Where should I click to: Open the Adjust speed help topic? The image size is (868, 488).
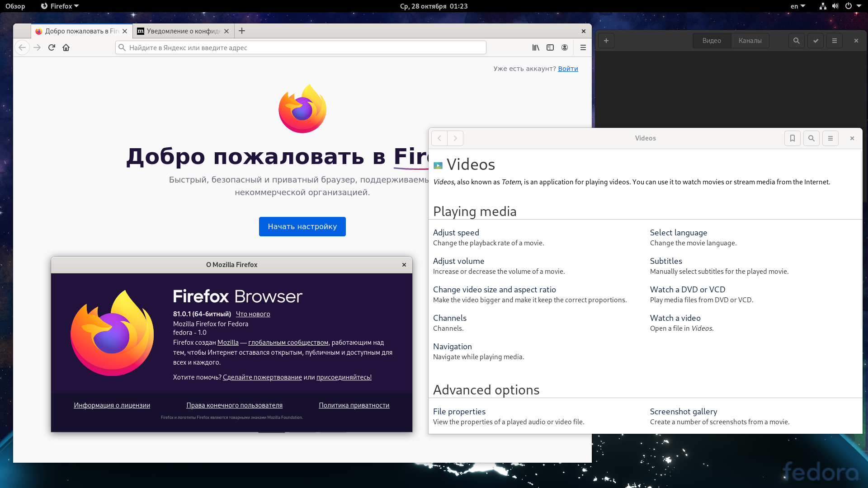point(456,233)
